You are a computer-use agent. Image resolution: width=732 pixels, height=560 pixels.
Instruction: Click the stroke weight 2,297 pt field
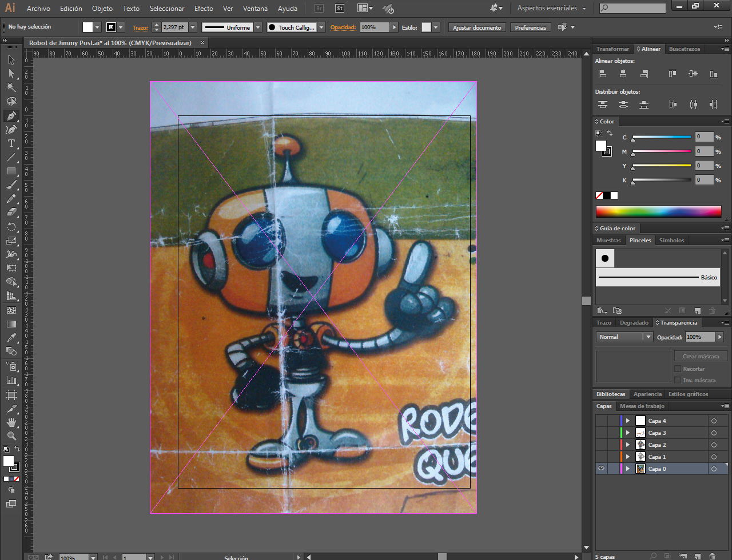click(x=174, y=27)
